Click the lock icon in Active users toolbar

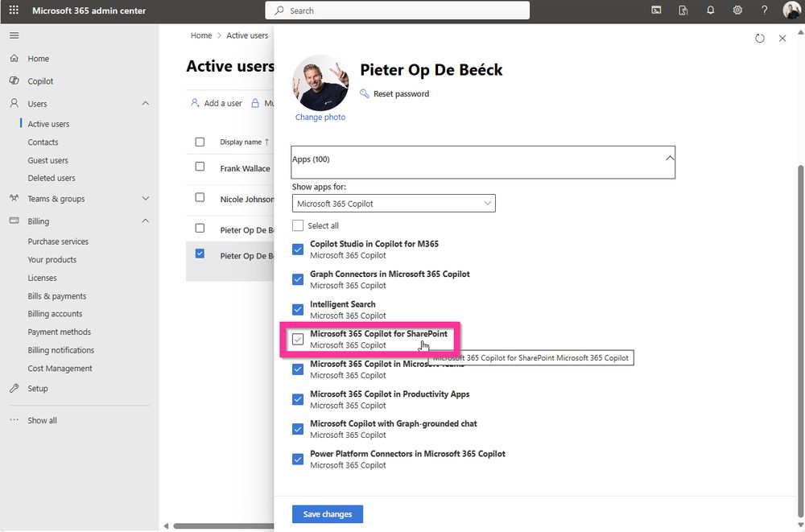click(x=255, y=103)
